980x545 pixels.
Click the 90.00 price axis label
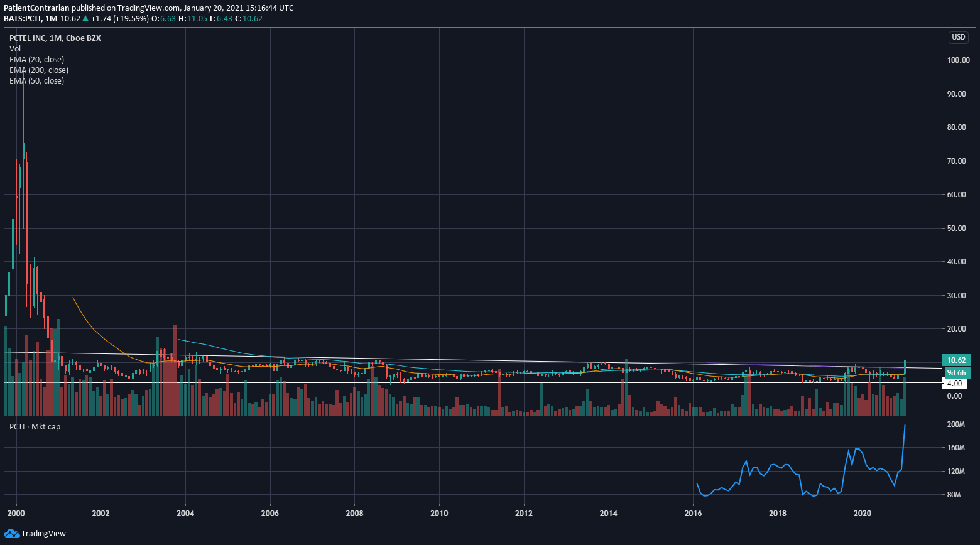957,94
